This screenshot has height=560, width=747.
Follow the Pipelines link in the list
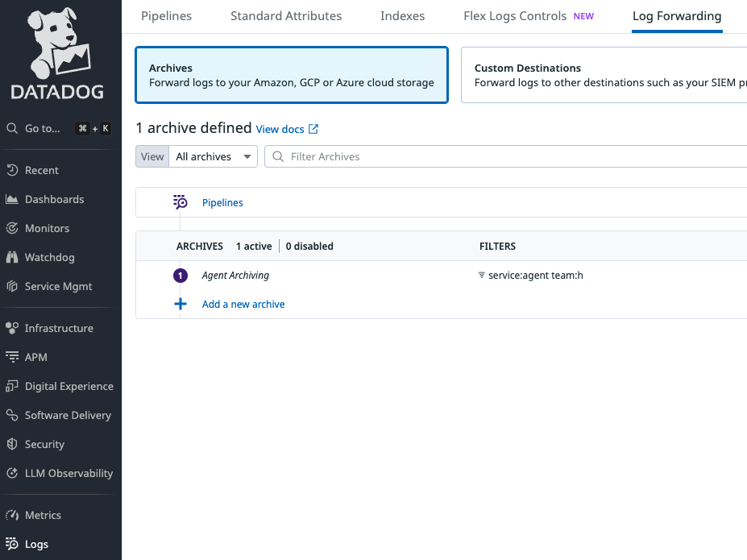coord(222,203)
